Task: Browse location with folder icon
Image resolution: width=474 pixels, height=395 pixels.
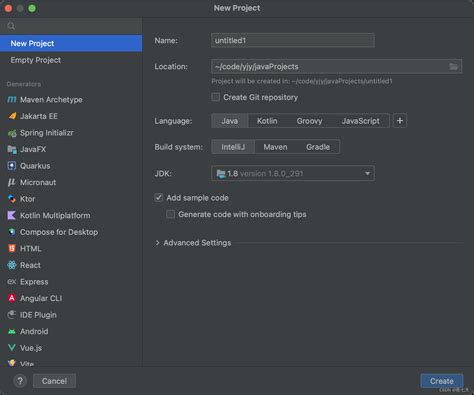Action: point(453,66)
